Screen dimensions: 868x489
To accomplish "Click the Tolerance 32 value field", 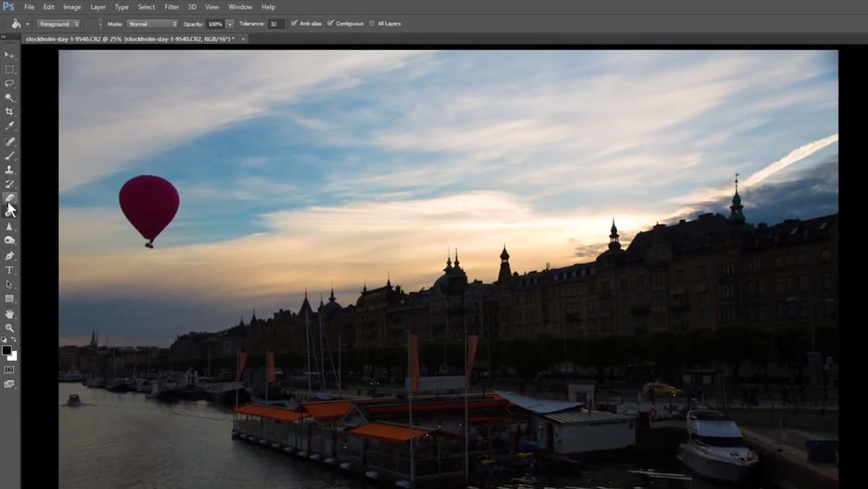I will click(x=276, y=24).
